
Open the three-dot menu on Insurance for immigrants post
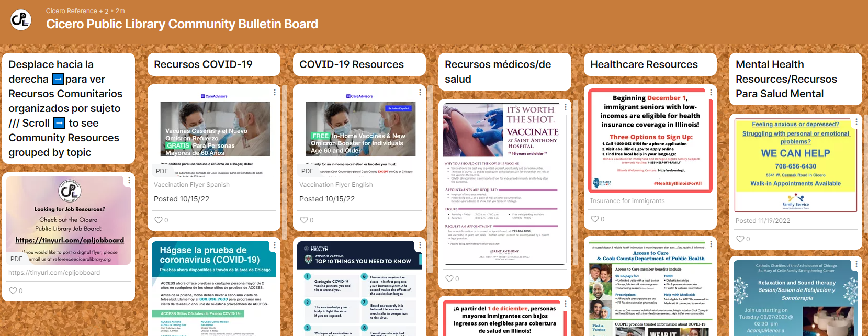[x=711, y=92]
